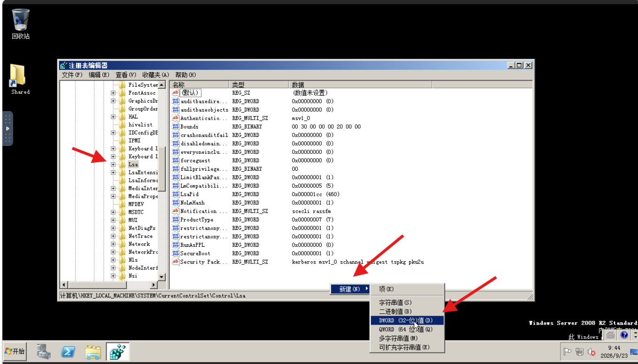
Task: Click the string icon beside the (默认) value
Action: [176, 93]
